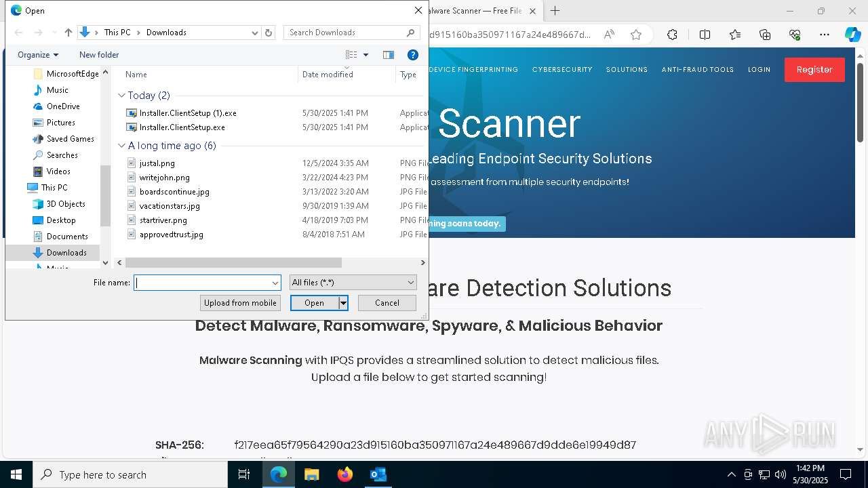
Task: Select Installer.ClientSetup (1).exe file
Action: point(188,113)
